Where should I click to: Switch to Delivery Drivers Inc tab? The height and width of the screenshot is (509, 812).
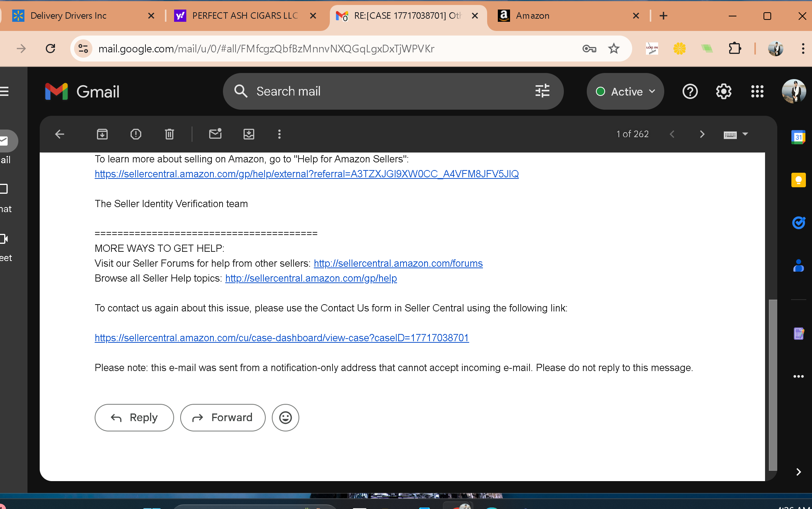click(76, 16)
